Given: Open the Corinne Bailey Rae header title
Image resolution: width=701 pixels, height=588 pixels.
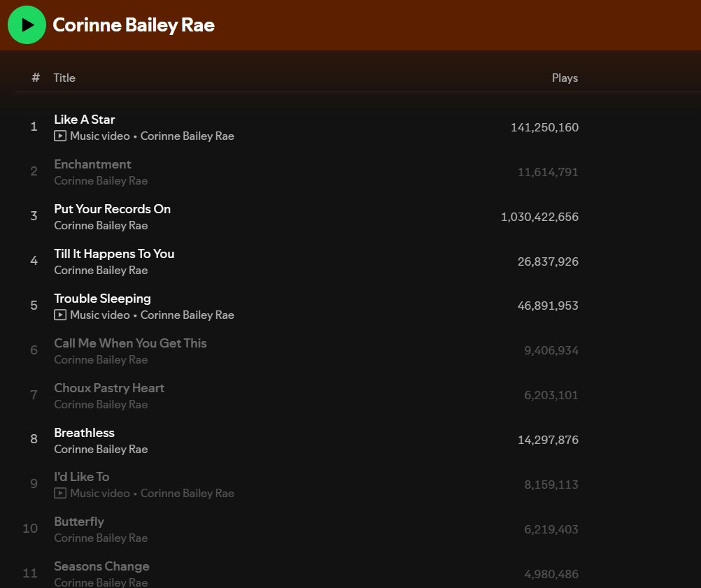Looking at the screenshot, I should (x=134, y=25).
